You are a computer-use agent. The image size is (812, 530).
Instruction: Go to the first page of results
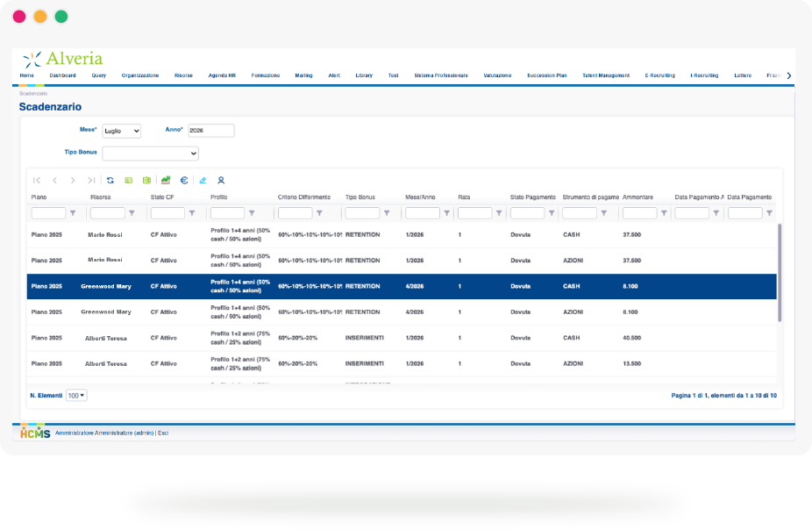pos(37,180)
